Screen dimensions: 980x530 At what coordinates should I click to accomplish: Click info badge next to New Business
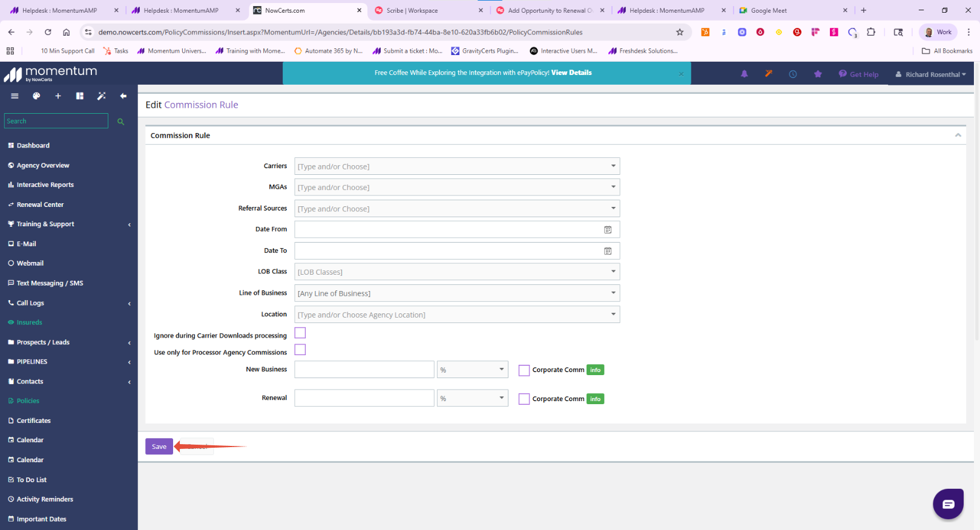coord(596,370)
